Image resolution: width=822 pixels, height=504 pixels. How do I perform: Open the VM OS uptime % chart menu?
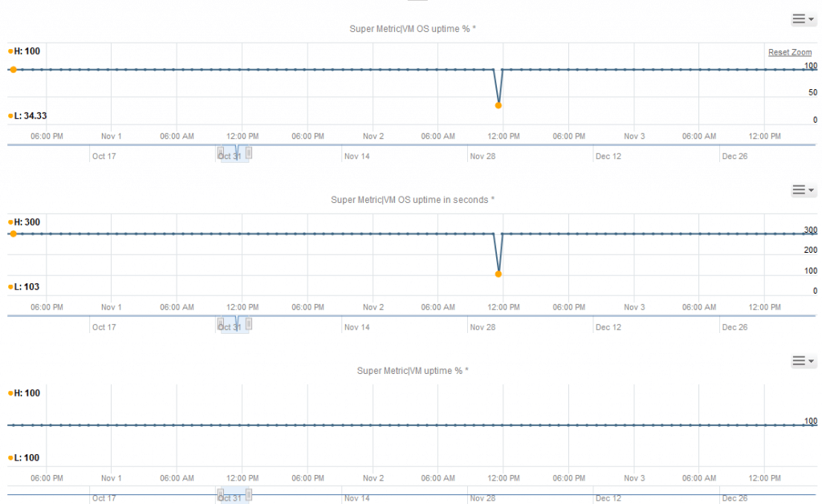(x=803, y=18)
